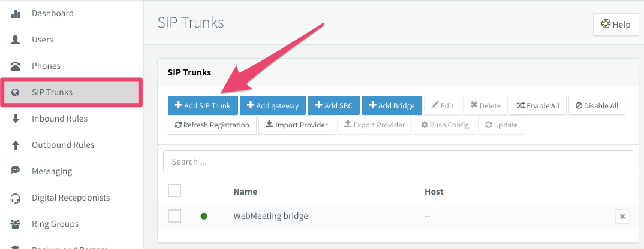Image resolution: width=644 pixels, height=249 pixels.
Task: Click the Inbound Rules down arrow icon
Action: click(x=16, y=119)
